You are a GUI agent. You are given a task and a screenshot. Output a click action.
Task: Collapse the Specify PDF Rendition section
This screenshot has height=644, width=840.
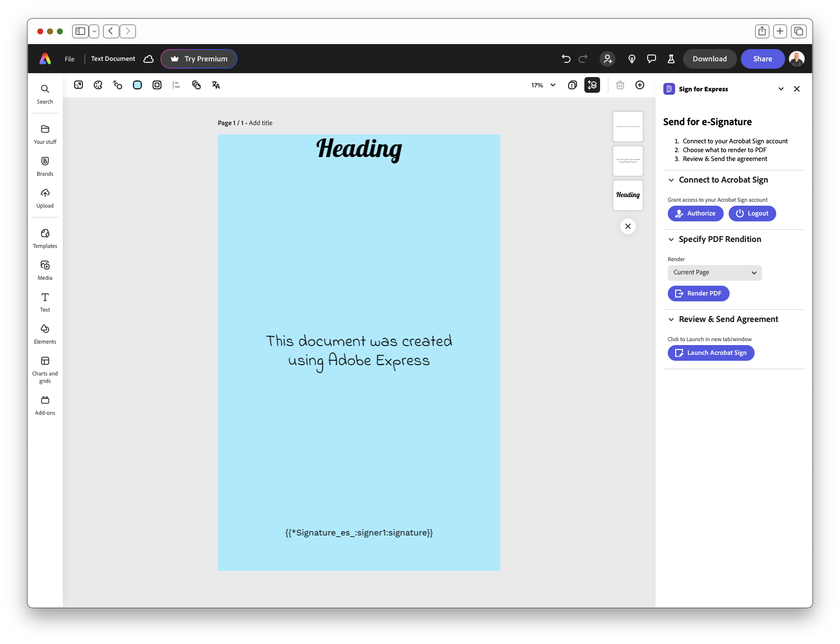pos(671,240)
